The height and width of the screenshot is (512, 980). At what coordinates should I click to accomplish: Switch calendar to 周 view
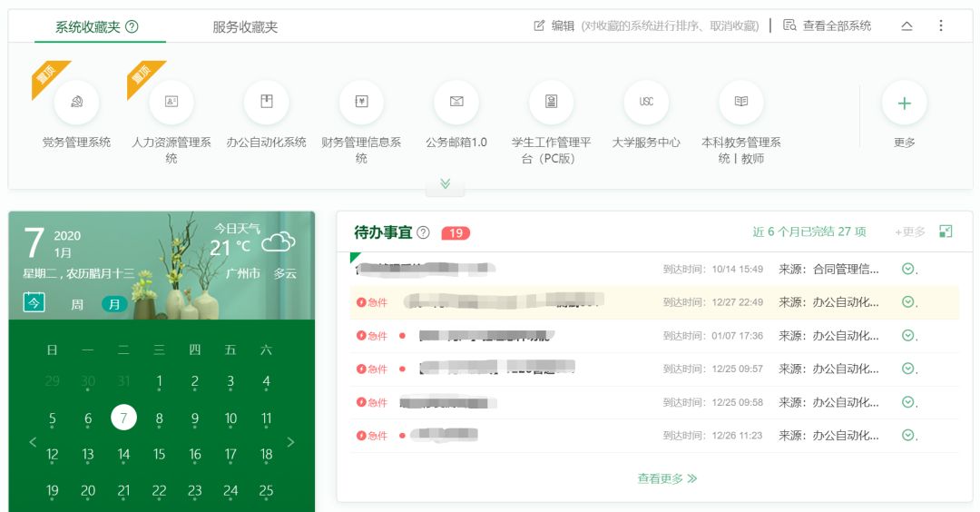tap(77, 304)
